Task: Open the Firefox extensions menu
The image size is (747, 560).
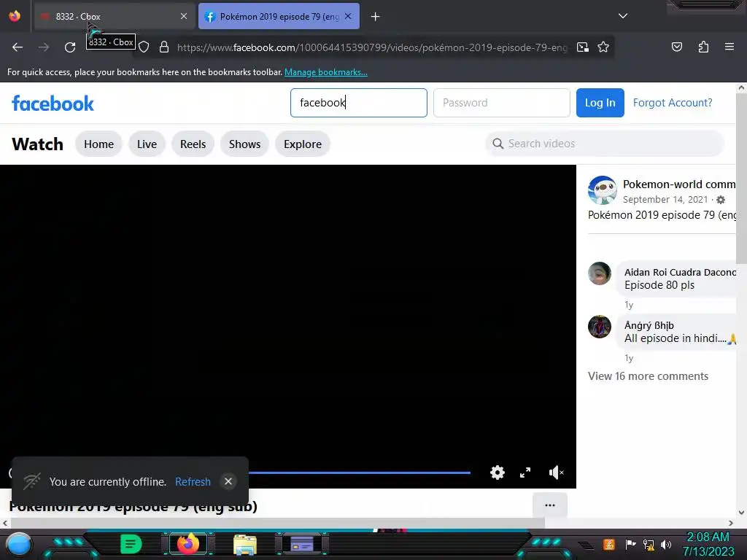Action: [703, 47]
